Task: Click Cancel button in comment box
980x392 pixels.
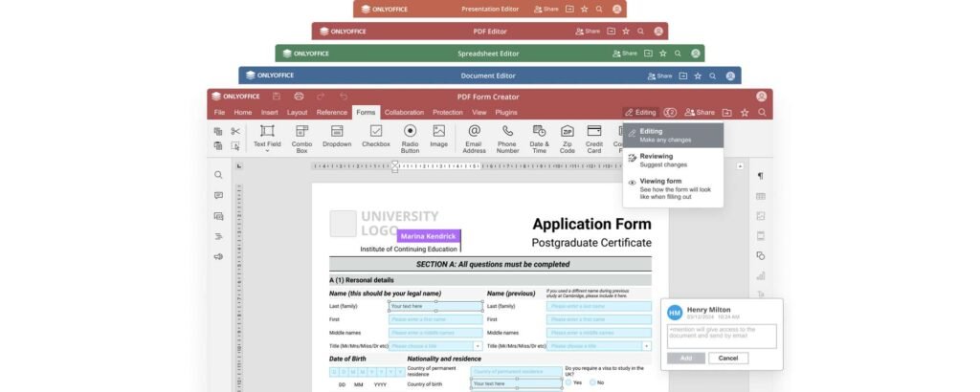Action: [x=728, y=359]
